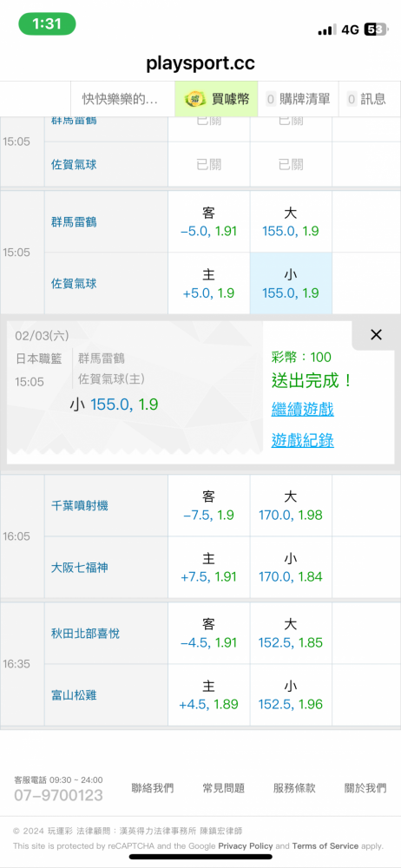Open the 秋田北部喜悅 team link
This screenshot has height=868, width=401.
coord(85,634)
